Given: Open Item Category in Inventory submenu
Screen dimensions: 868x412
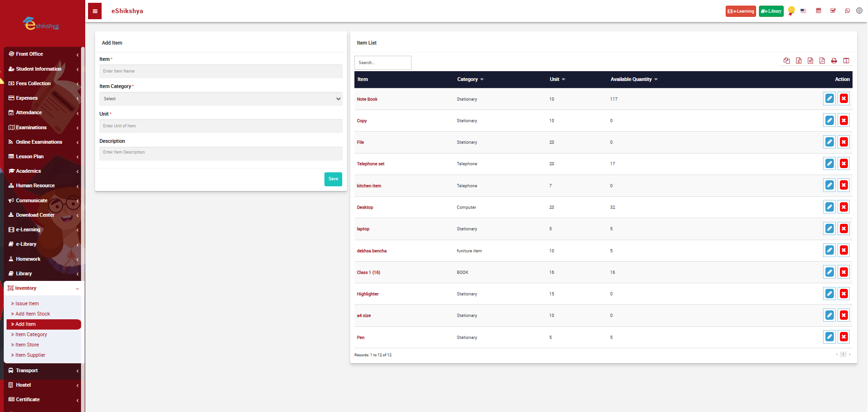Looking at the screenshot, I should click(31, 335).
